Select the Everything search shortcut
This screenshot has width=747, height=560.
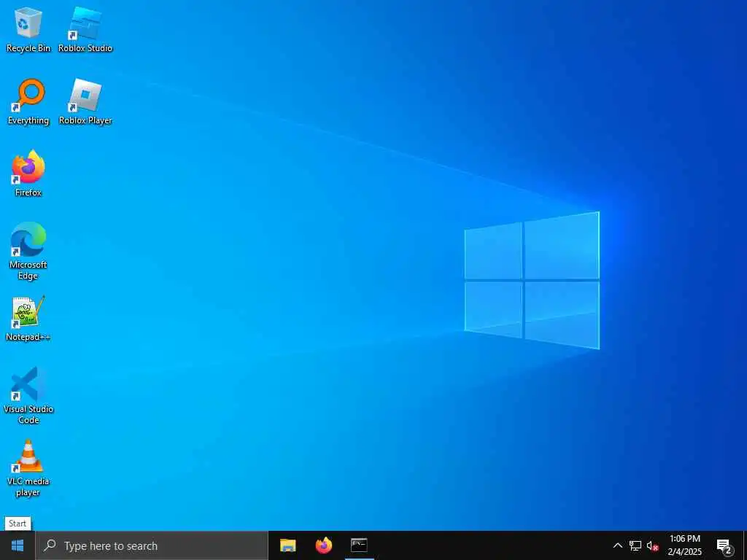(28, 102)
